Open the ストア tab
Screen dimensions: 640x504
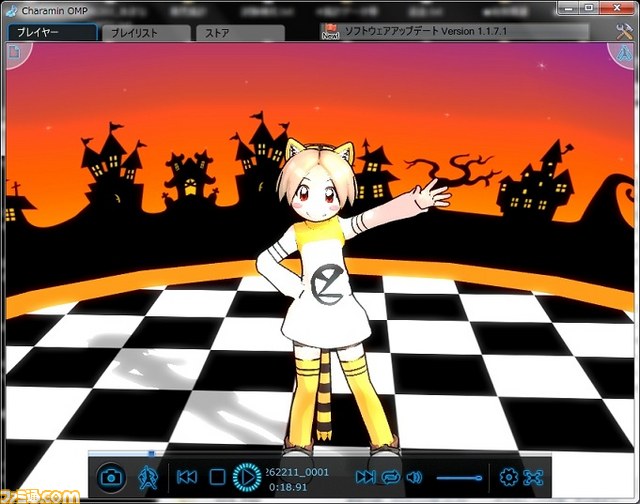click(x=240, y=33)
